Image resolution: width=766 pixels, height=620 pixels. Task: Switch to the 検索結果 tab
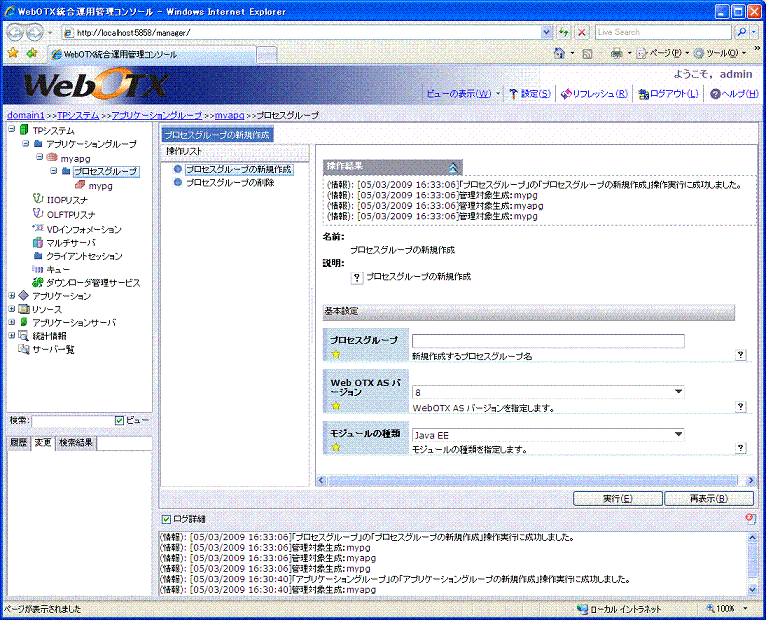pyautogui.click(x=76, y=442)
